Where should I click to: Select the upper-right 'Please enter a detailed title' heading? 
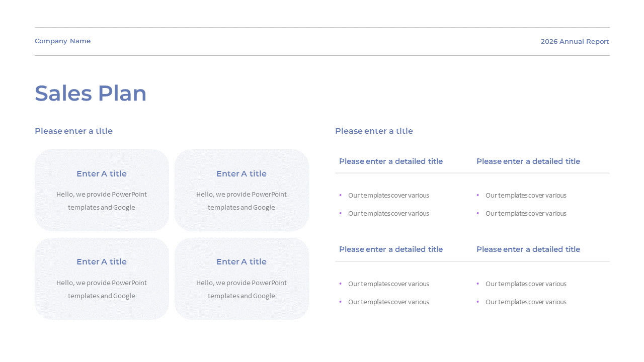tap(528, 161)
